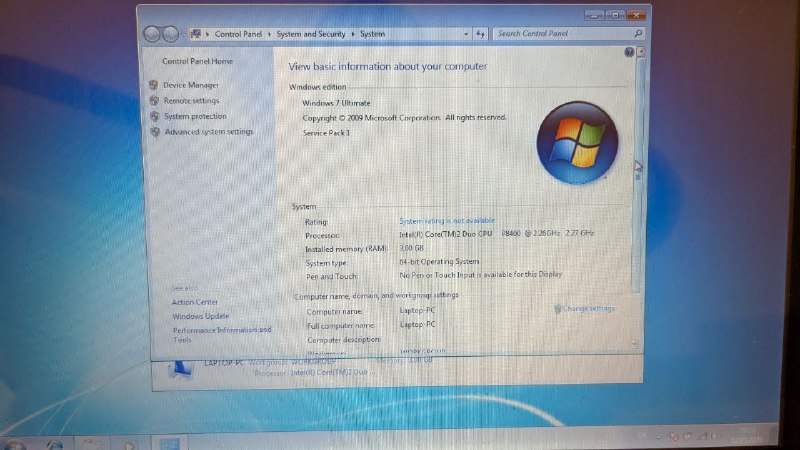Click the '64-bit Operating System' value
This screenshot has width=800, height=450.
tap(439, 262)
